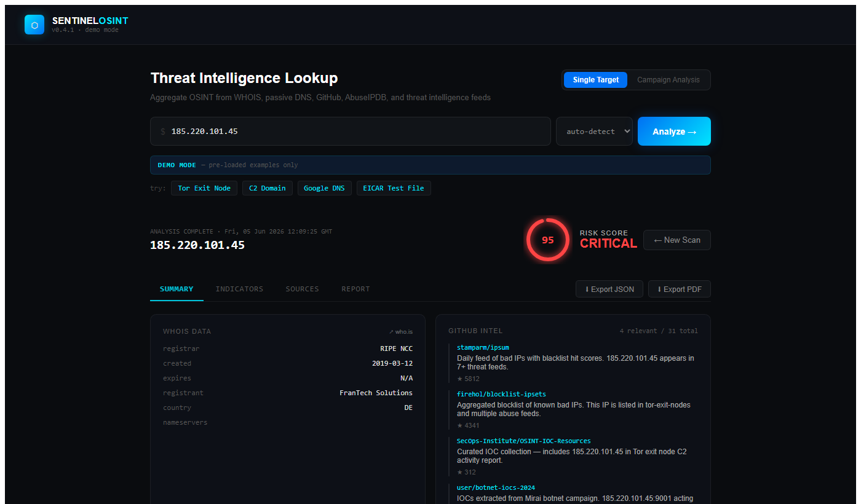The width and height of the screenshot is (861, 504).
Task: Switch to Campaign Analysis mode
Action: pos(668,80)
